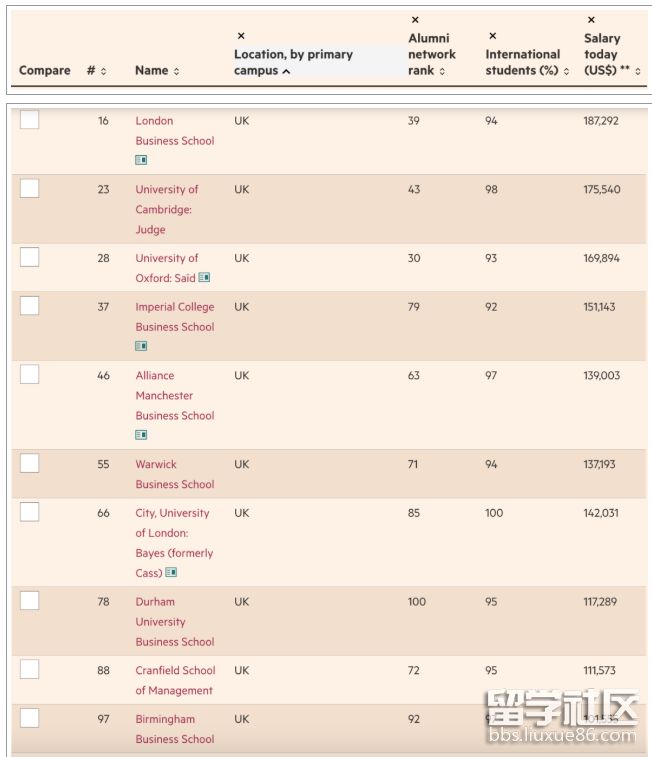Remove the Salary today column
The width and height of the screenshot is (652, 757).
pos(591,20)
